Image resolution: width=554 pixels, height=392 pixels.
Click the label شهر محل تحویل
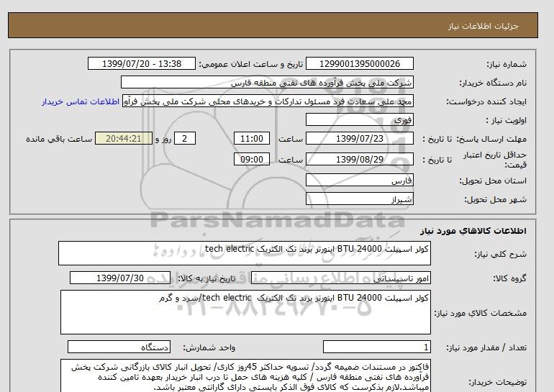pyautogui.click(x=495, y=199)
